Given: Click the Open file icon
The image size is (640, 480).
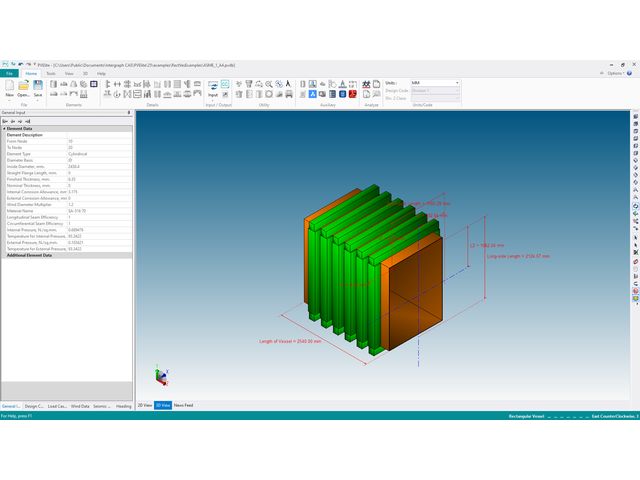Looking at the screenshot, I should coord(23,88).
